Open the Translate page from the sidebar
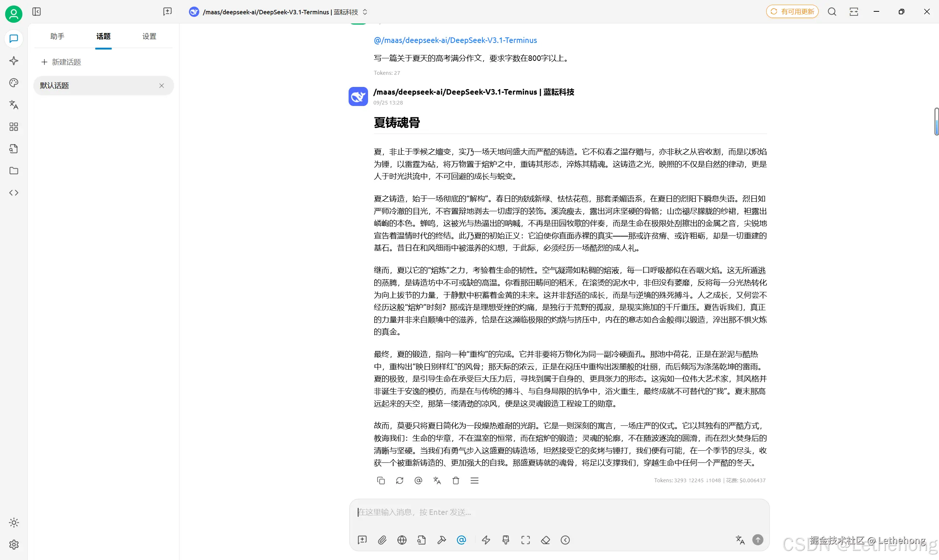 point(14,105)
